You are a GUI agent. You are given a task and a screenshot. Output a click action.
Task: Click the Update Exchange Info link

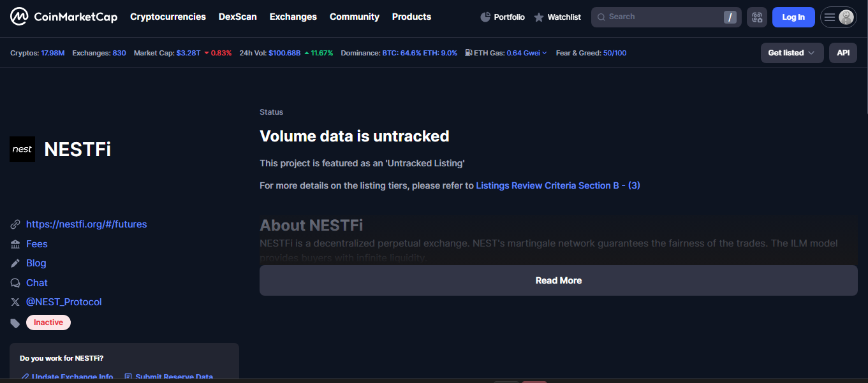click(x=67, y=377)
